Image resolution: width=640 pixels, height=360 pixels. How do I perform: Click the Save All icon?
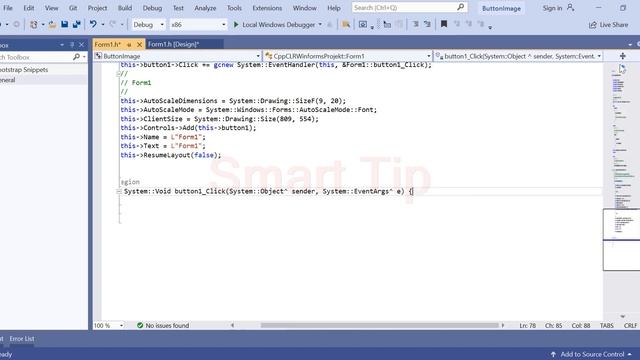(76, 24)
